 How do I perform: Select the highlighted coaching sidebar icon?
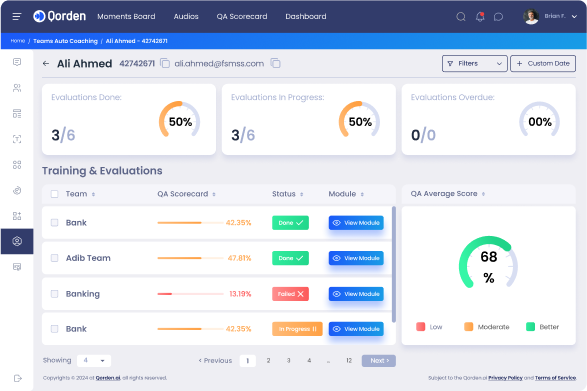(x=17, y=241)
